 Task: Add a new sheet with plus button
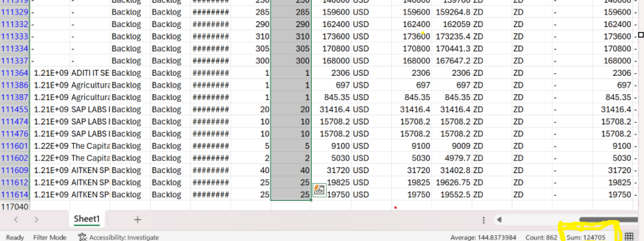click(138, 219)
